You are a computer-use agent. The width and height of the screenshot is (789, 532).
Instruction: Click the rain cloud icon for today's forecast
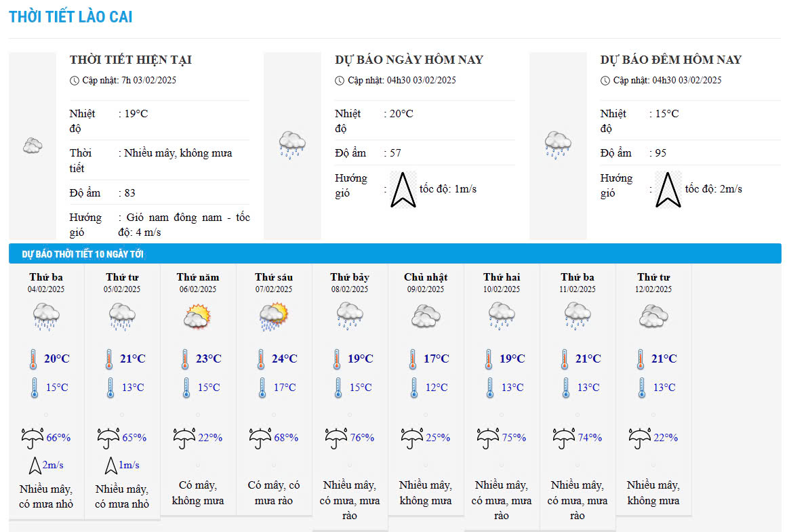pyautogui.click(x=292, y=145)
